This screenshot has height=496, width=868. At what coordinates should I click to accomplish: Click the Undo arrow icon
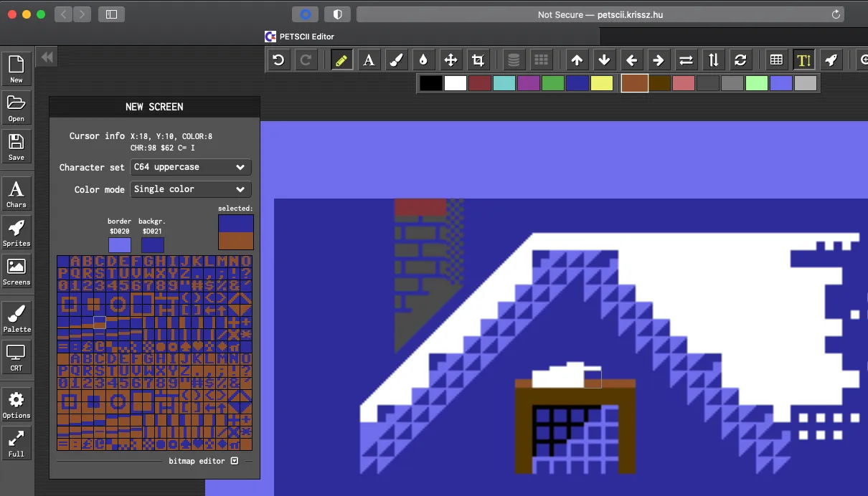coord(279,60)
